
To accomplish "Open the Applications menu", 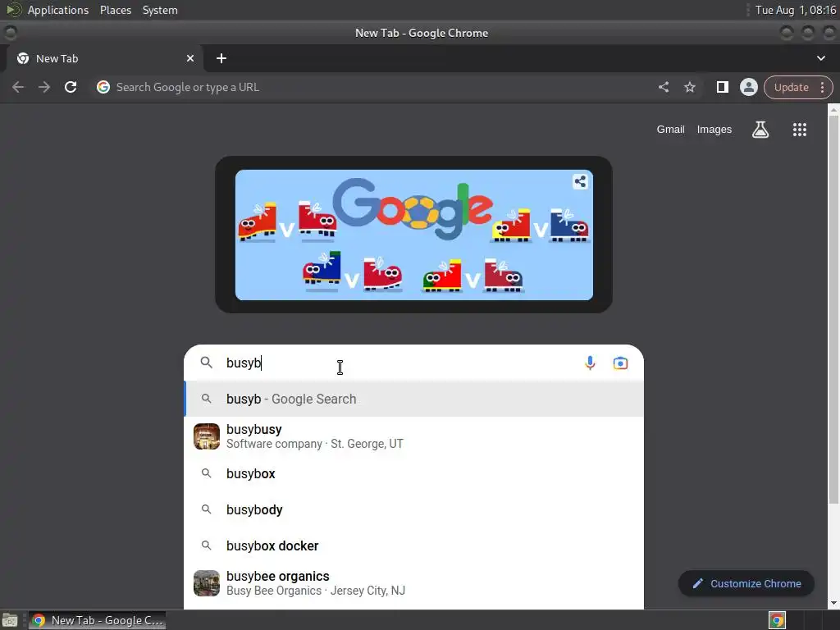I will (58, 10).
